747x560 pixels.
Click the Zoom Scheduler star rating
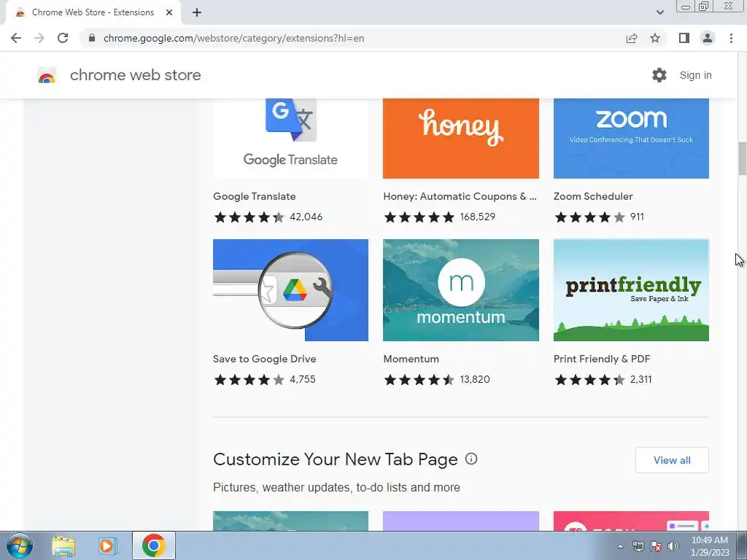click(589, 217)
